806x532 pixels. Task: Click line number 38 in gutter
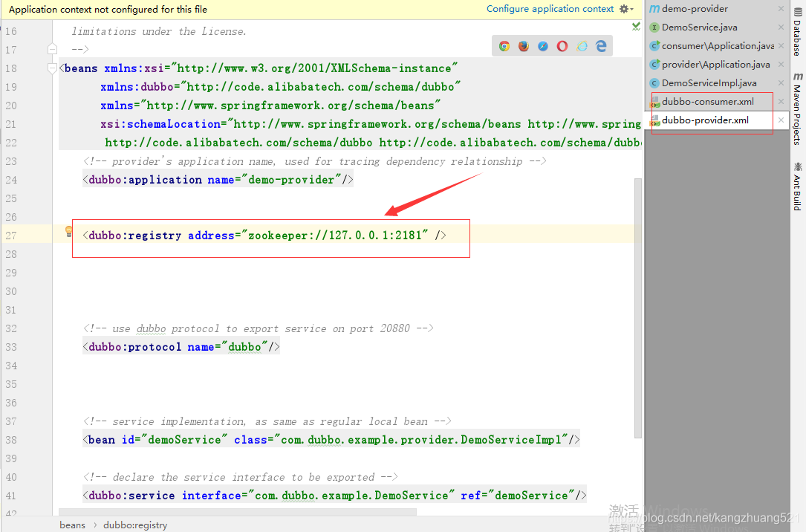tap(11, 440)
